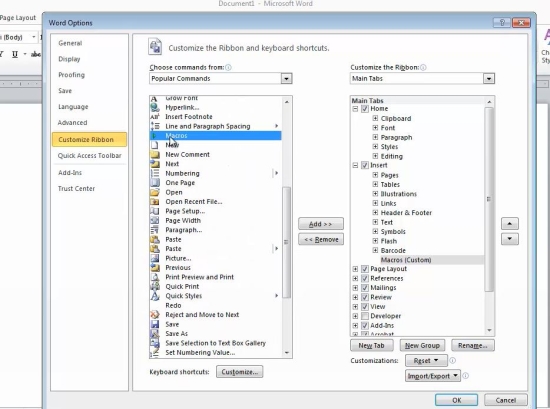Click the Page Width command icon

(x=155, y=221)
